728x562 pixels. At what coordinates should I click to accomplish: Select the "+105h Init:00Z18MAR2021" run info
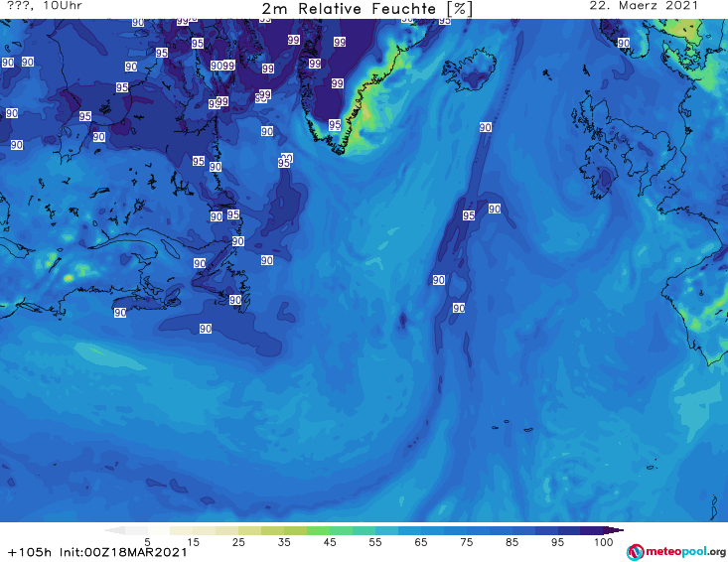(x=97, y=552)
